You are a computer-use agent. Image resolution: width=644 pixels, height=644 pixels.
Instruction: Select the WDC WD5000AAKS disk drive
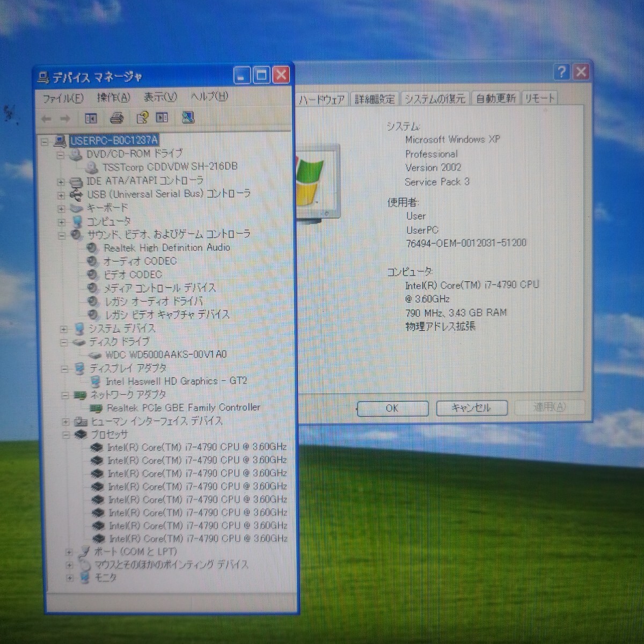tap(166, 355)
